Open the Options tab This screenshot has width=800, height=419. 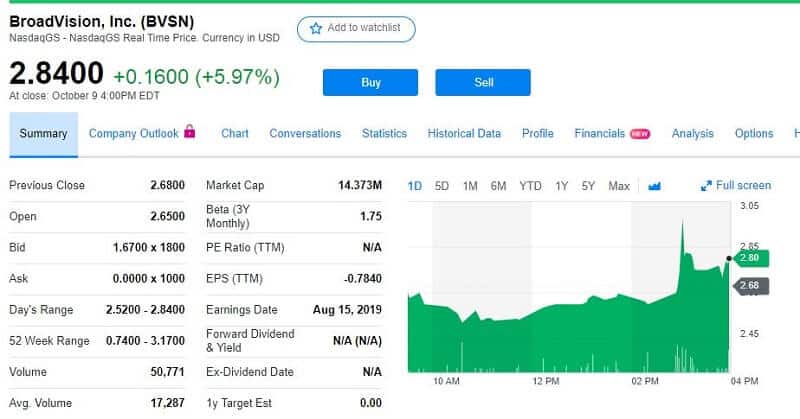(754, 134)
